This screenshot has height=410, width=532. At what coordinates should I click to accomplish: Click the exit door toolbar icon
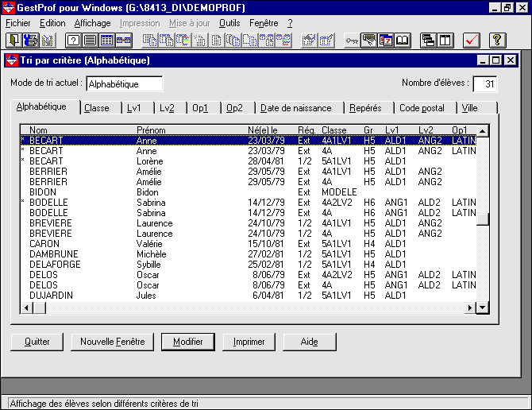(14, 40)
